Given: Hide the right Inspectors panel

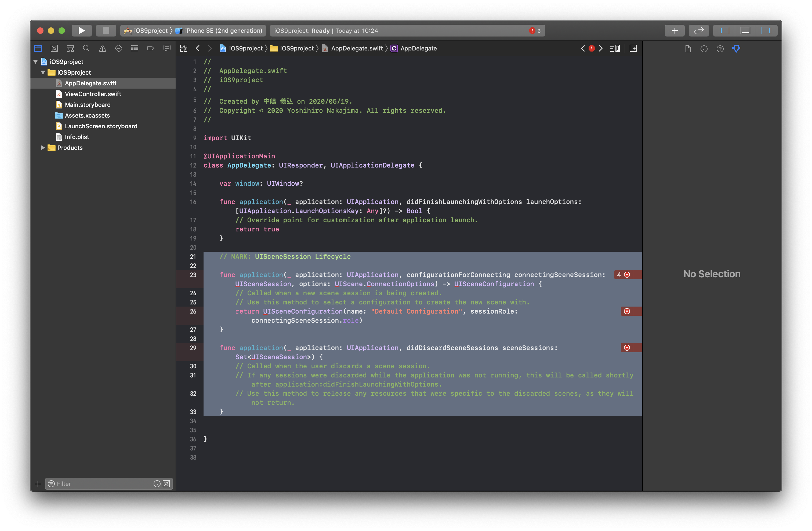Looking at the screenshot, I should tap(766, 31).
